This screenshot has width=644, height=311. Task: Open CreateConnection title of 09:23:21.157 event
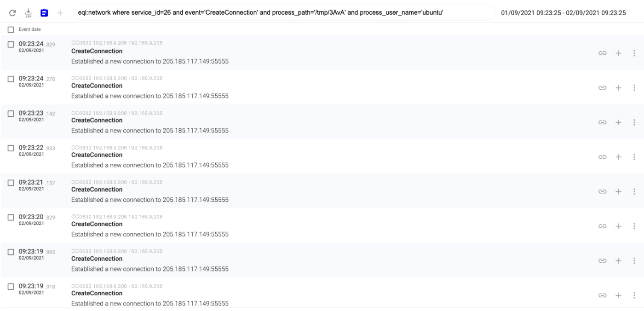[97, 189]
